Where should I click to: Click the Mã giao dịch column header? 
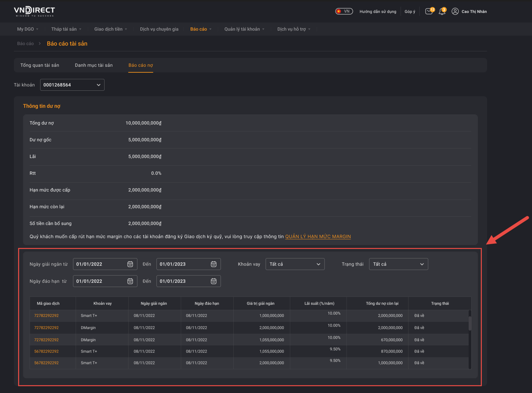[x=48, y=304]
